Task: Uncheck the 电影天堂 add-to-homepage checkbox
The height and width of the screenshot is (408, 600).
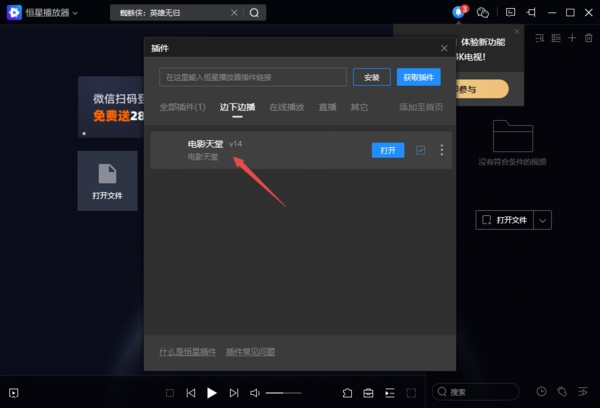Action: click(x=420, y=150)
